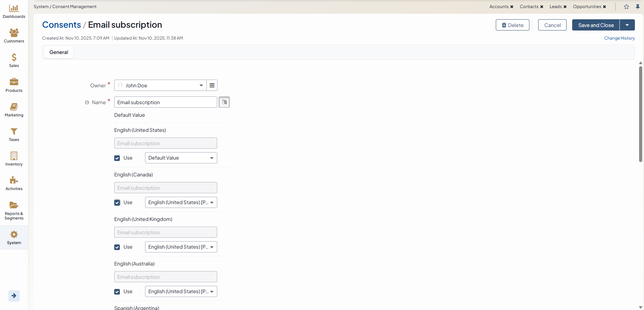
Task: Expand the Default Value fallback dropdown
Action: point(181,158)
